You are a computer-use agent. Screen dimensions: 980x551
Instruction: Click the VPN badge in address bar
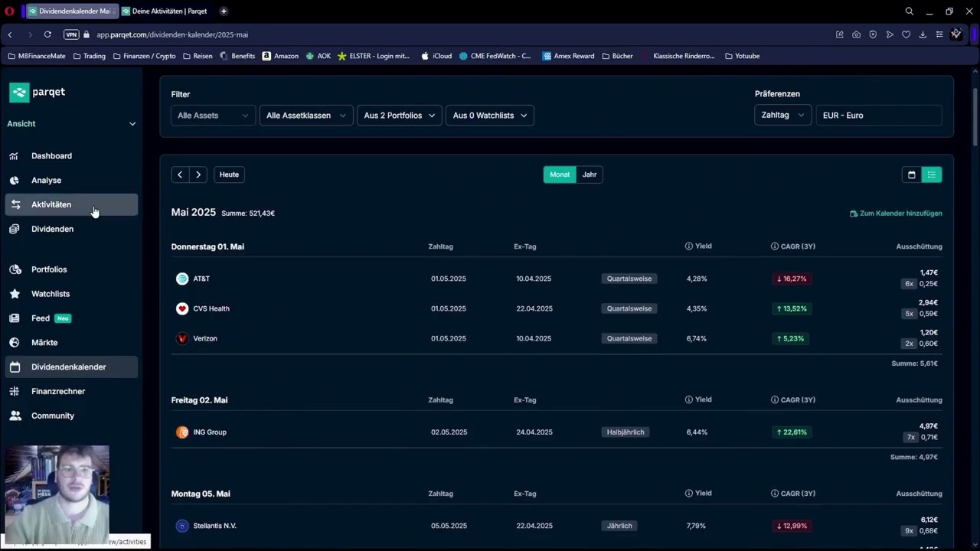pyautogui.click(x=71, y=34)
